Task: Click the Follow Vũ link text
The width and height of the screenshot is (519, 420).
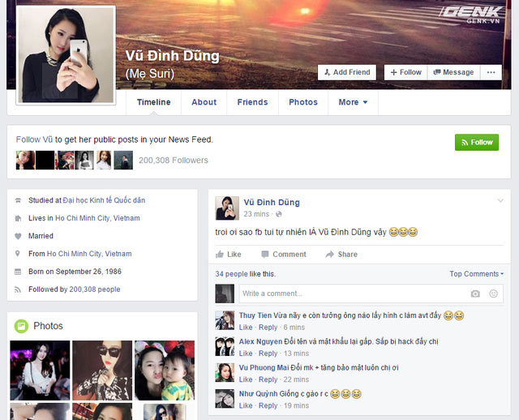Action: click(x=34, y=139)
